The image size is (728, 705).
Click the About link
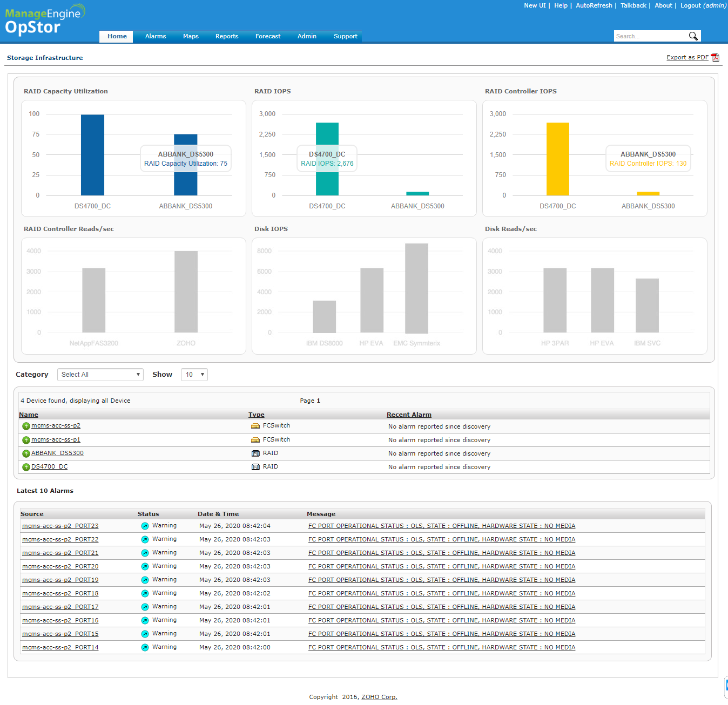point(663,5)
